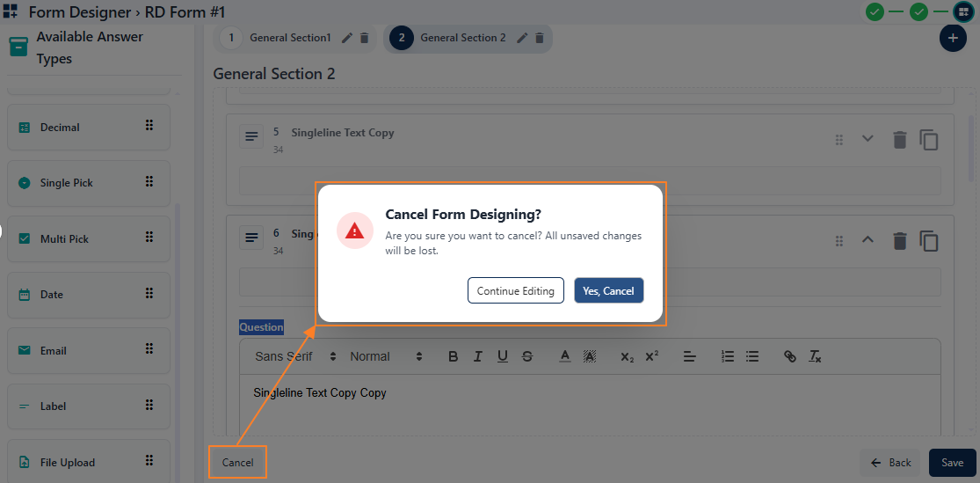
Task: Click the Available Answer Types archive icon
Action: pos(18,48)
